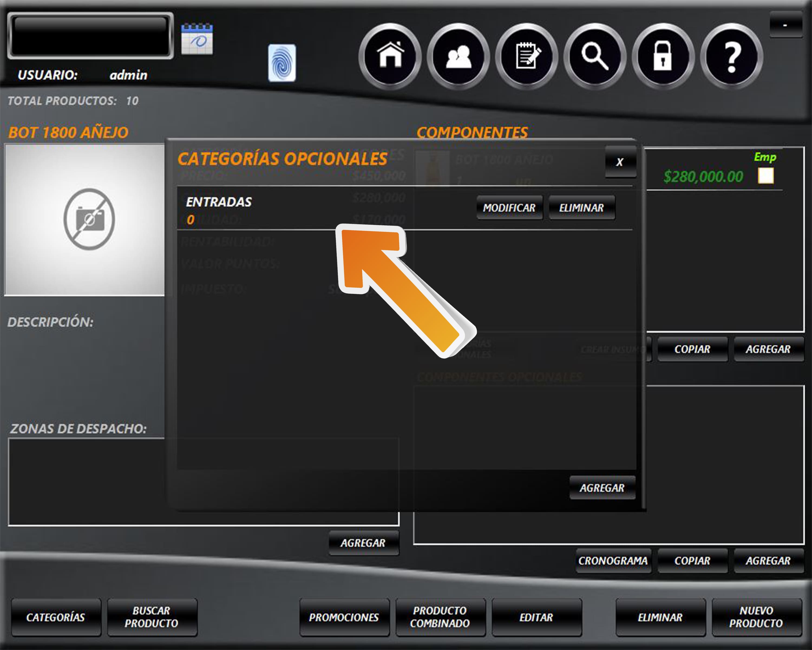Toggle the Emp checkbox
The width and height of the screenshot is (812, 650).
(766, 176)
